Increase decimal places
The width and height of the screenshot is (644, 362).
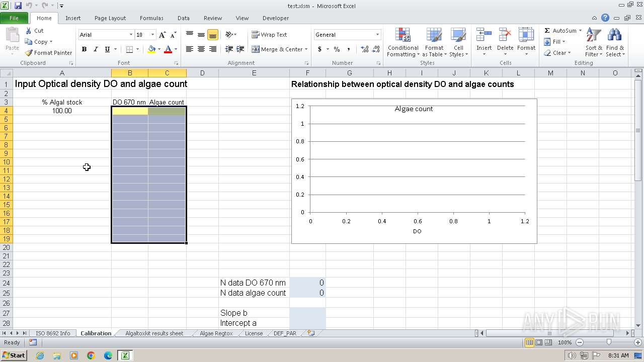[365, 49]
